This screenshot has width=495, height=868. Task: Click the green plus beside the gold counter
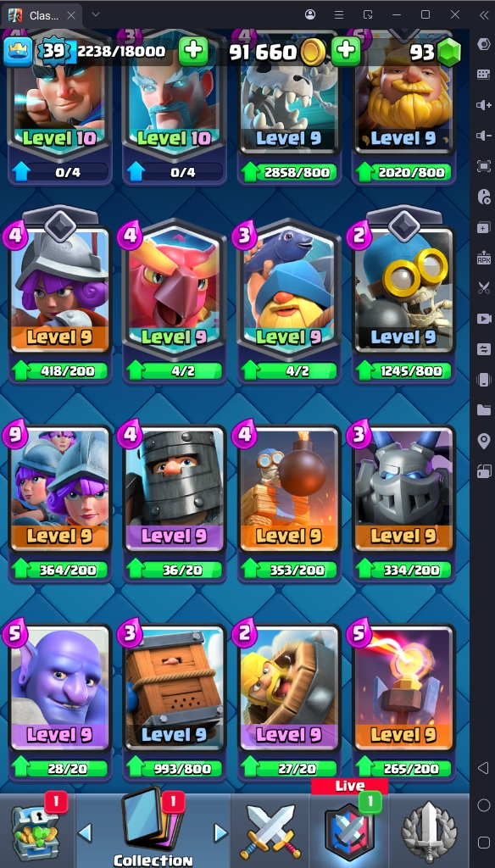pyautogui.click(x=346, y=52)
